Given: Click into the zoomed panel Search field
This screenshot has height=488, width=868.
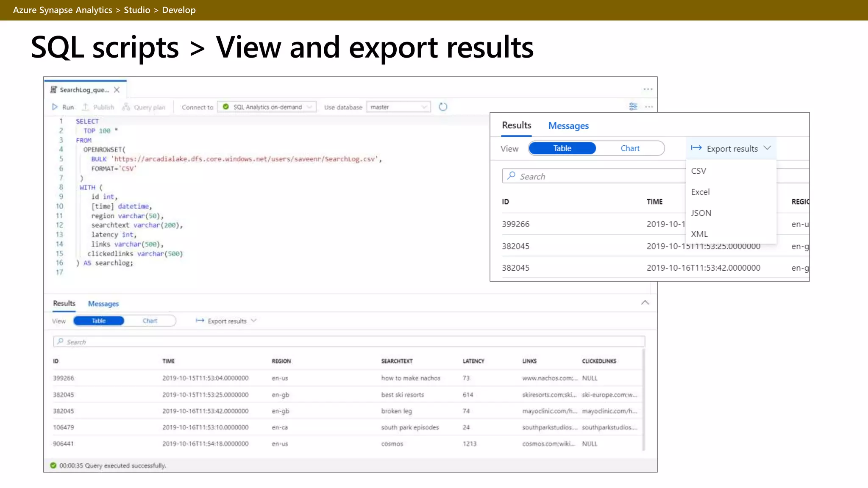Looking at the screenshot, I should click(594, 176).
